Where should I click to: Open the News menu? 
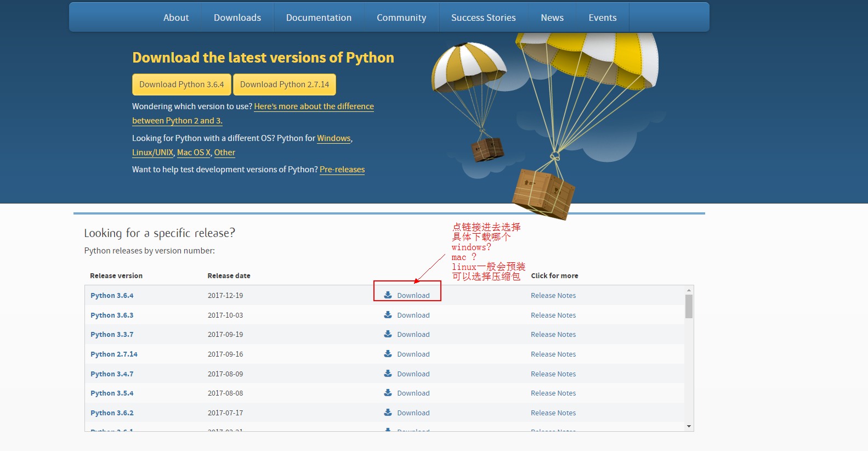[552, 18]
